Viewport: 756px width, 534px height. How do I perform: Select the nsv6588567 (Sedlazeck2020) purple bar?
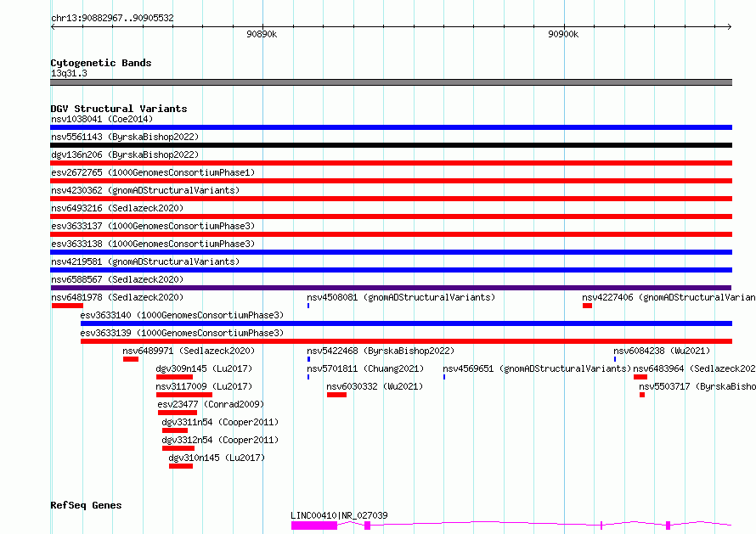pyautogui.click(x=391, y=288)
